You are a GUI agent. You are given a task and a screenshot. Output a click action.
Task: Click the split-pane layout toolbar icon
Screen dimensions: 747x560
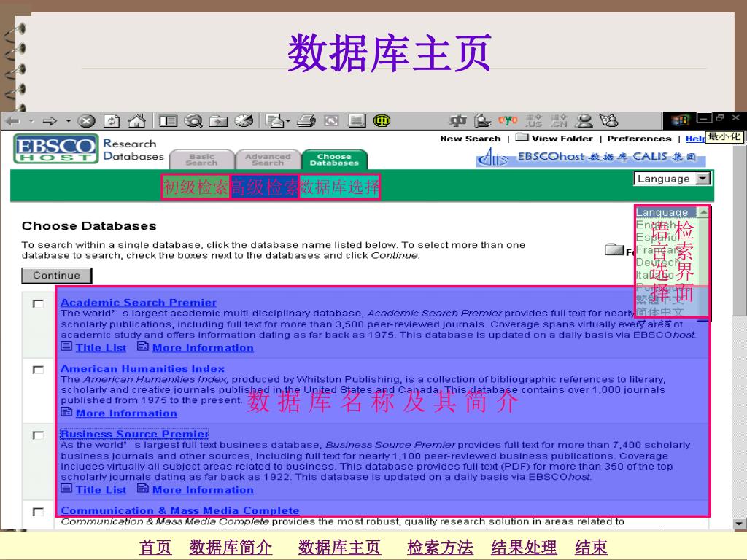[168, 122]
